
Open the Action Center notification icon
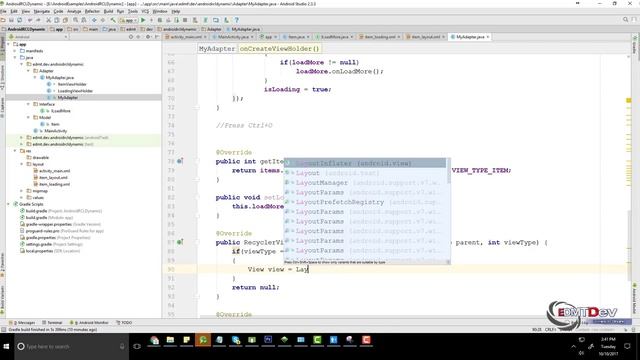pyautogui.click(x=627, y=346)
